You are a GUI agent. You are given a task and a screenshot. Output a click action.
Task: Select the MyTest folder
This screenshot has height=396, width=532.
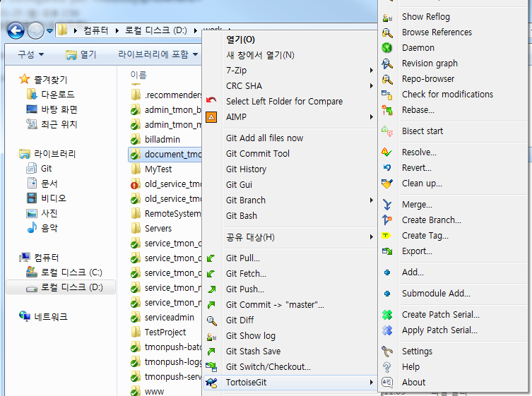click(151, 169)
